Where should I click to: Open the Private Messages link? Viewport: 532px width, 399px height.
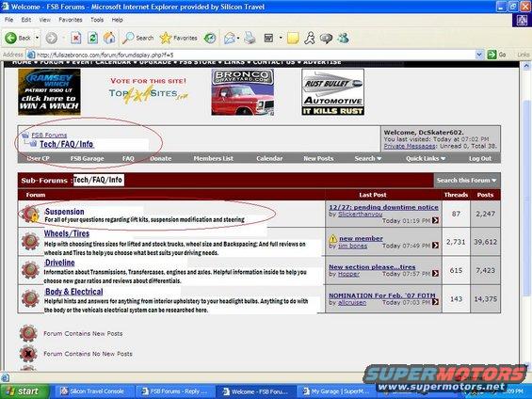pyautogui.click(x=410, y=146)
